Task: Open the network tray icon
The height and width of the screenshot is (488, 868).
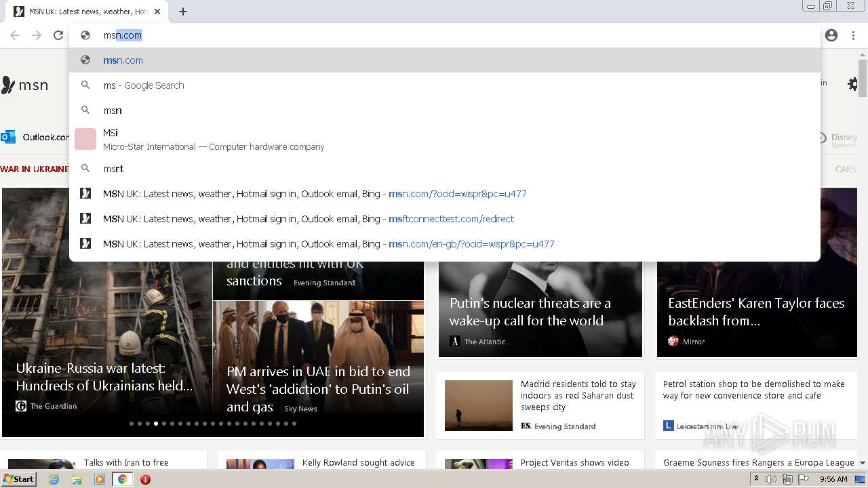Action: click(x=787, y=479)
